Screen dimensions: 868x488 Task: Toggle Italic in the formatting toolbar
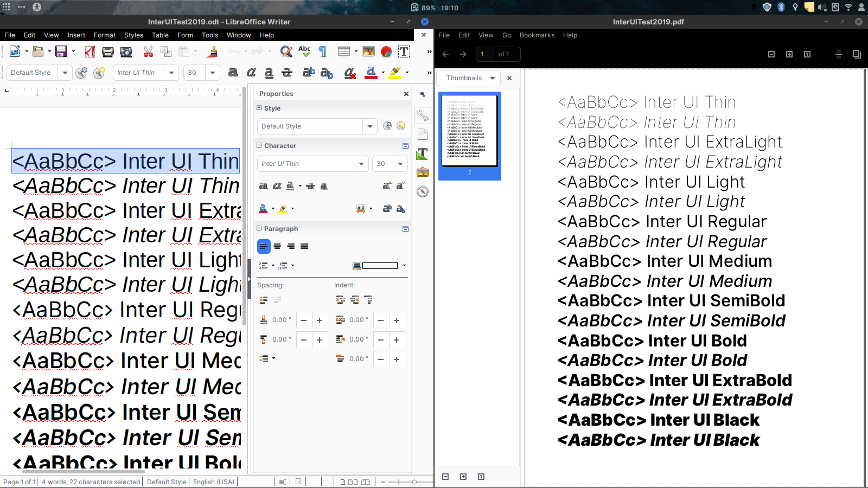251,73
